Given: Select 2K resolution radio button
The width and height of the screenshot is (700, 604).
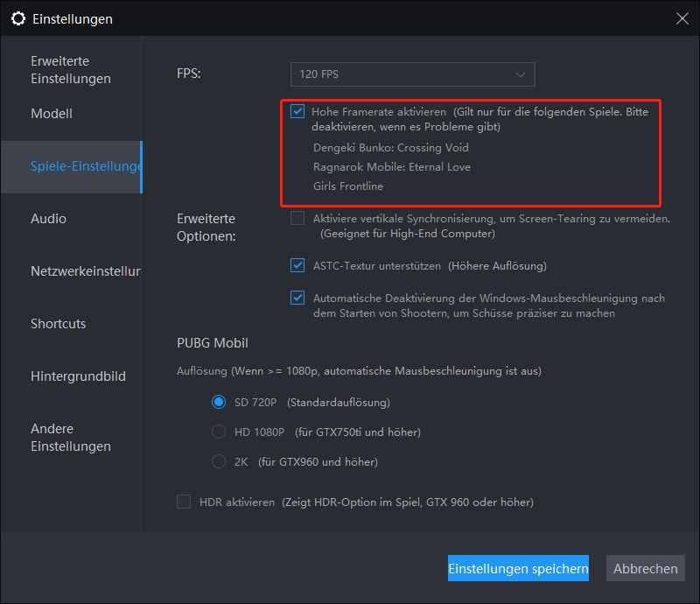Looking at the screenshot, I should (x=219, y=461).
